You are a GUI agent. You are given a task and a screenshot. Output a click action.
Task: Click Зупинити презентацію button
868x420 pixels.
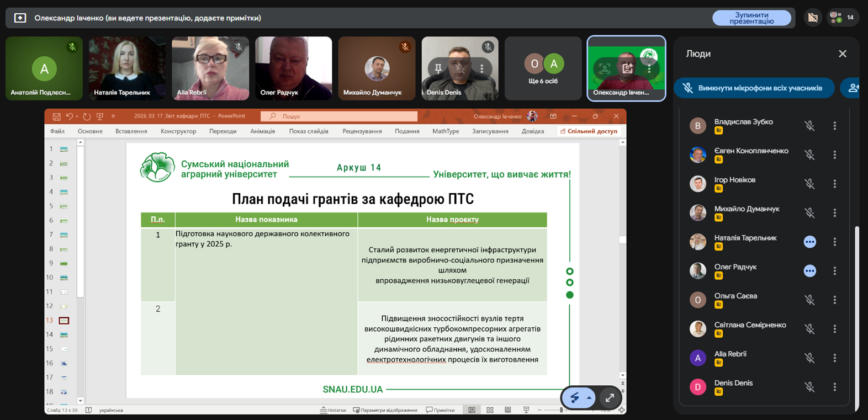(x=751, y=18)
